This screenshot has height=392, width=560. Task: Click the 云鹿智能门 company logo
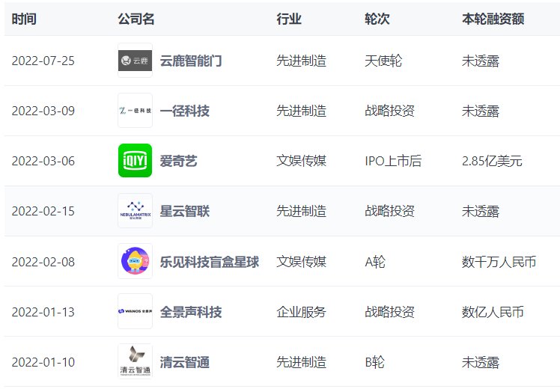(x=135, y=61)
